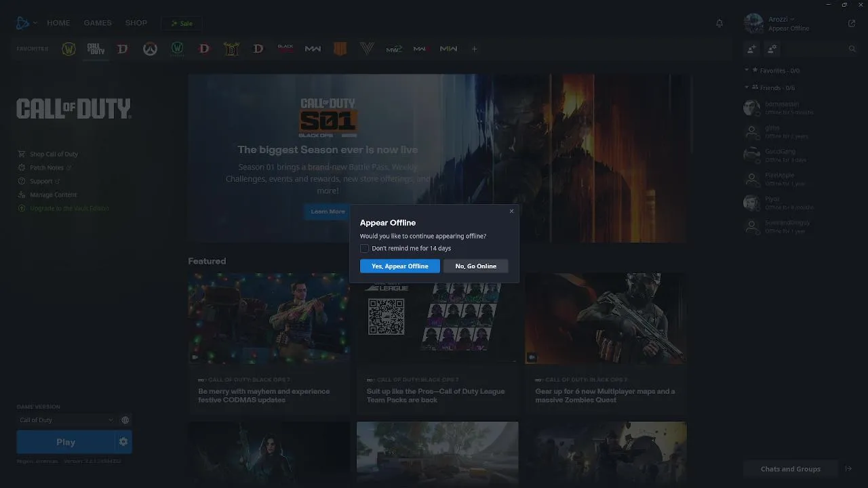This screenshot has width=868, height=488.
Task: Switch to the SHOP tab
Action: [136, 23]
